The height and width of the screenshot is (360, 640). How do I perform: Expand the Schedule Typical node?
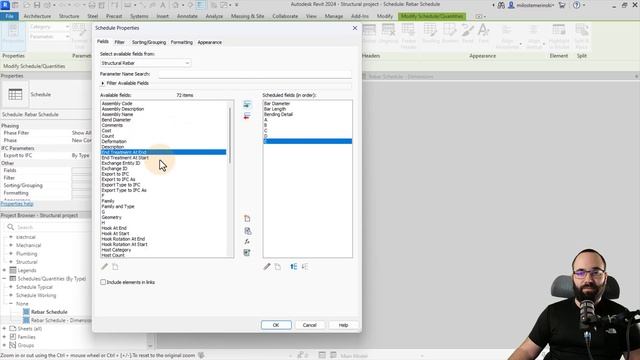[11, 287]
